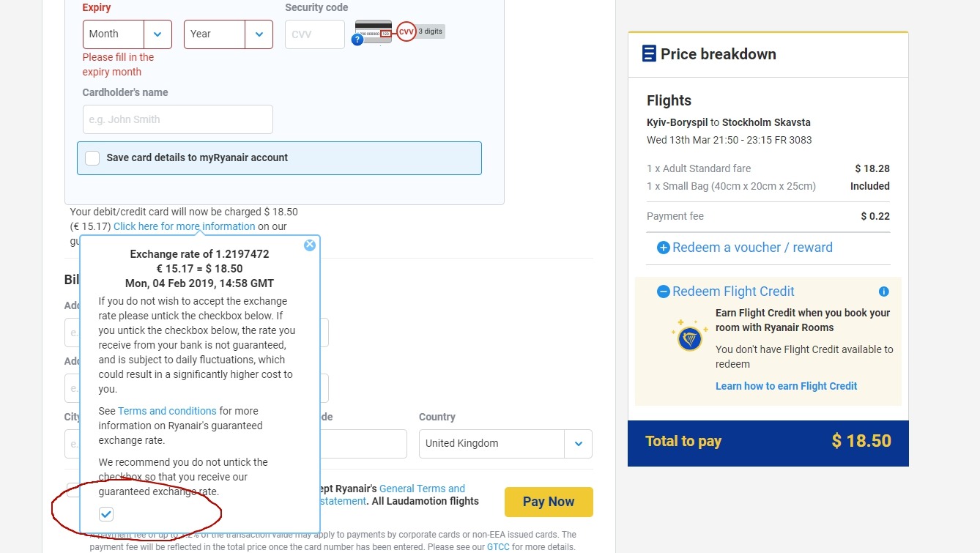Untick the guaranteed exchange rate checkbox
980x553 pixels.
(x=107, y=514)
